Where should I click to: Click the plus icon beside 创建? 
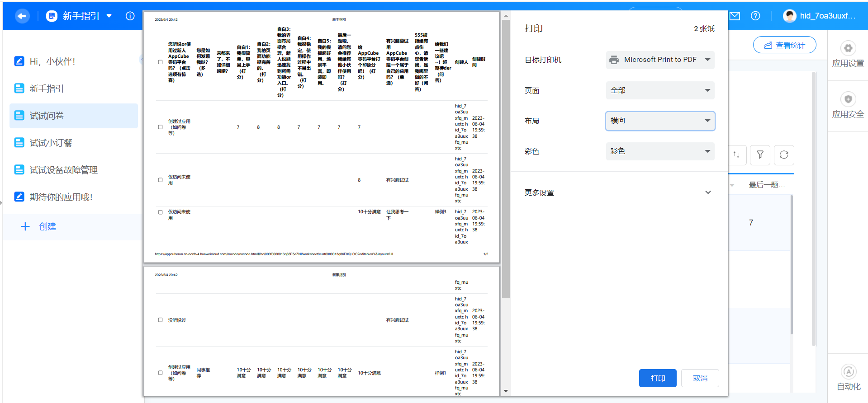tap(25, 226)
